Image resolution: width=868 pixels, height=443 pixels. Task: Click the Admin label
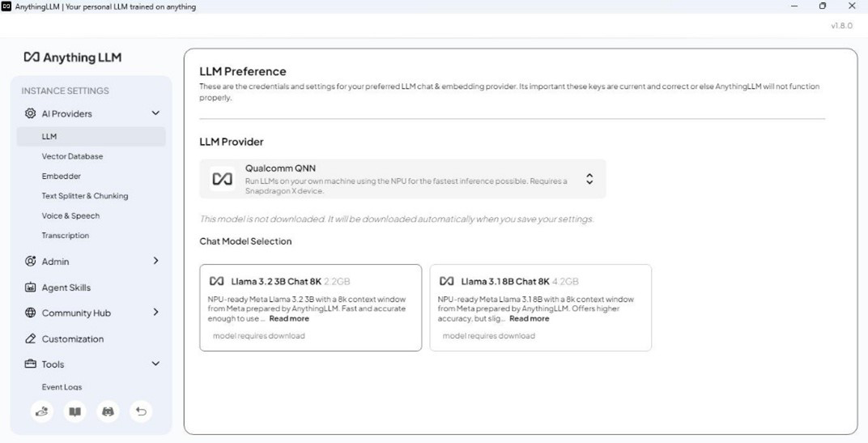coord(55,262)
